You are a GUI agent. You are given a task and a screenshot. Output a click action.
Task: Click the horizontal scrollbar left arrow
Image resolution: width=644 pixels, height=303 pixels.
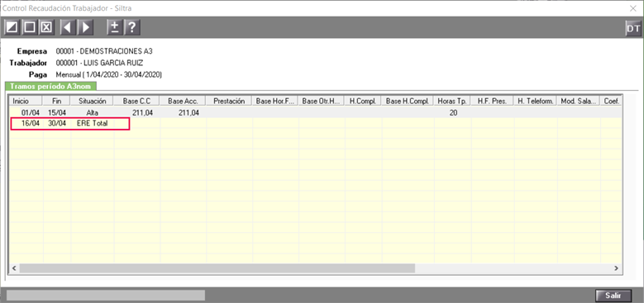tap(14, 268)
